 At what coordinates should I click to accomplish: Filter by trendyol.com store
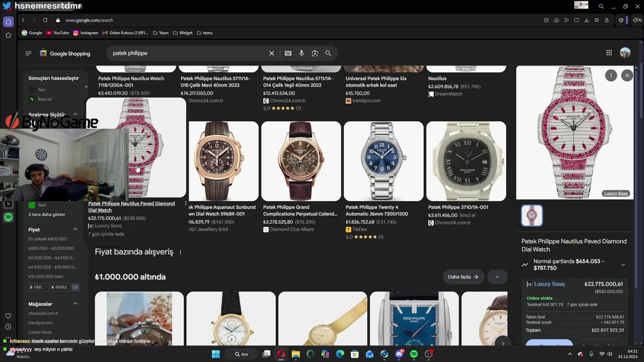pyautogui.click(x=40, y=323)
